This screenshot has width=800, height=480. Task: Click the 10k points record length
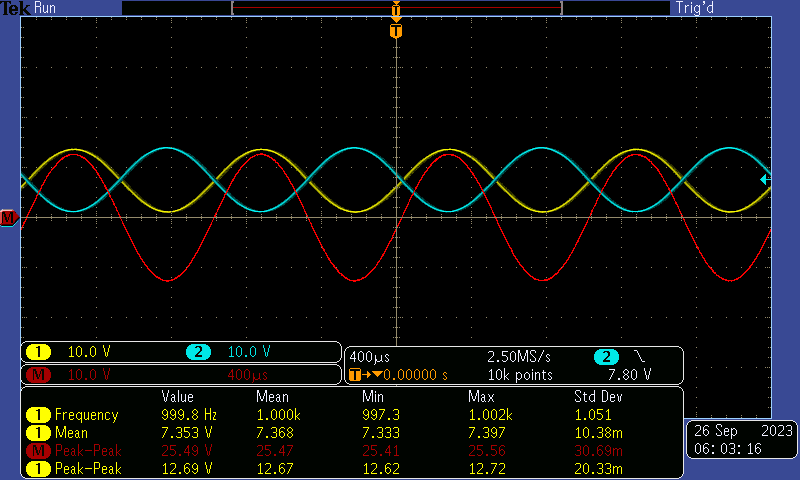pos(520,375)
